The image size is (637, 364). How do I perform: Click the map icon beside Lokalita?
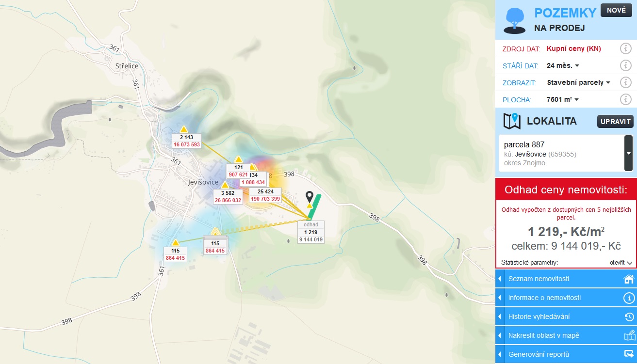512,121
